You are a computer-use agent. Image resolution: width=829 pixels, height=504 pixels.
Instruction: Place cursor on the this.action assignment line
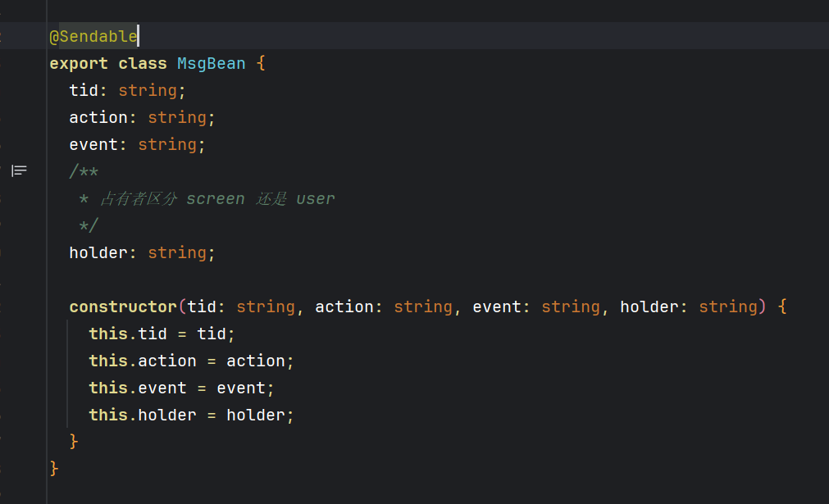191,361
